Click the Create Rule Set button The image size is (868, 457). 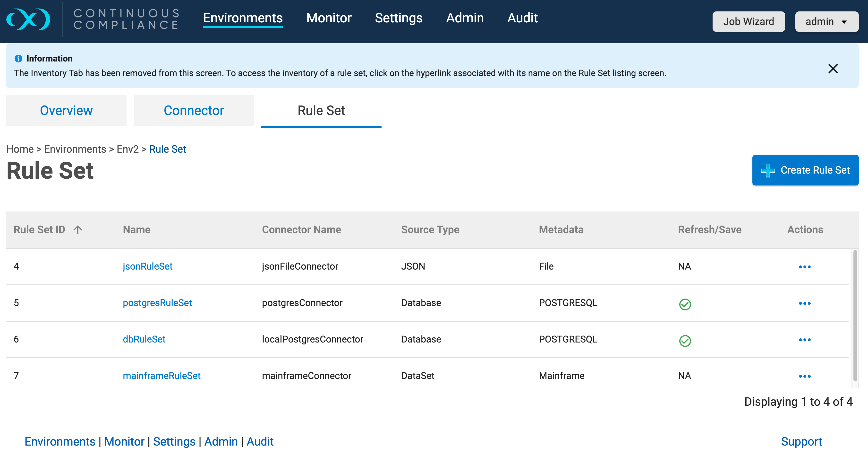click(805, 170)
